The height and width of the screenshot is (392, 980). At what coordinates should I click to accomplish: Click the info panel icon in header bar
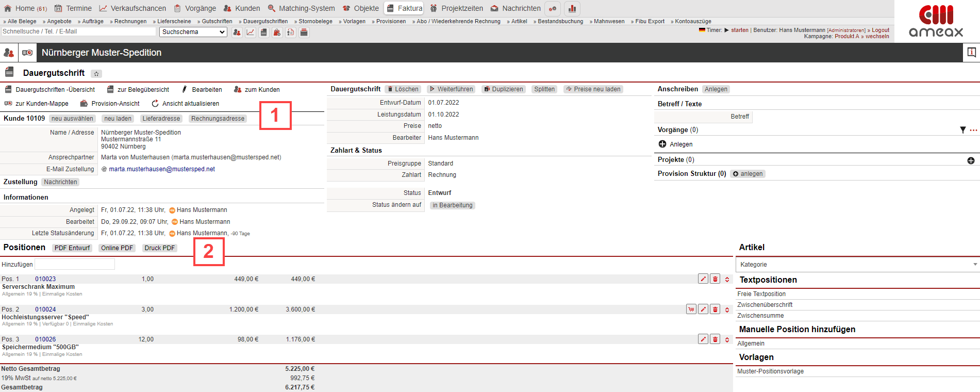pos(971,53)
